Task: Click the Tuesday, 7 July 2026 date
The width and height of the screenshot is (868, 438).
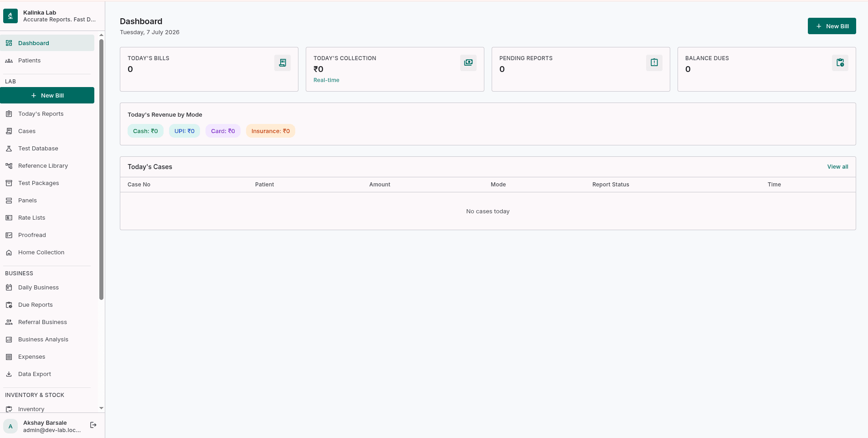Action: point(149,32)
